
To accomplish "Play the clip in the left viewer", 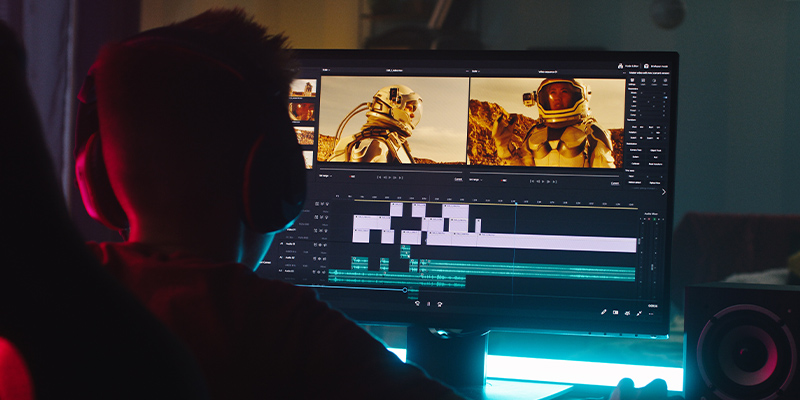I will (390, 178).
